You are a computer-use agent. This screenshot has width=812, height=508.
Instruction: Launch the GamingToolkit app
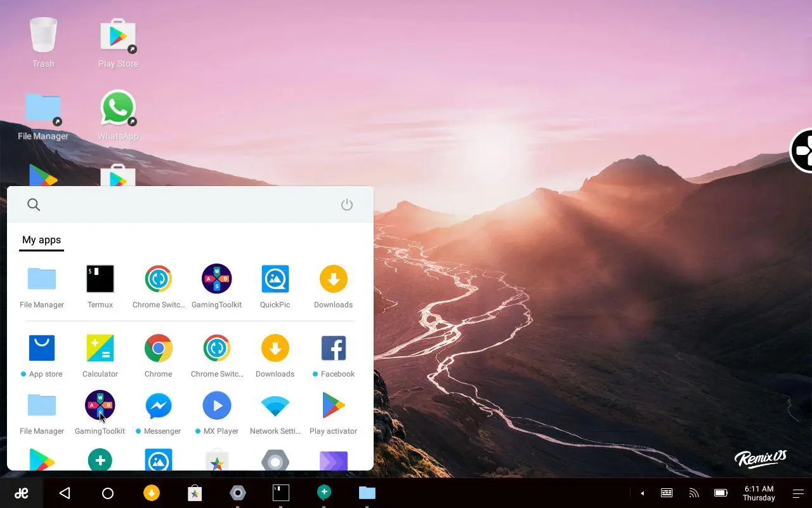coord(216,279)
